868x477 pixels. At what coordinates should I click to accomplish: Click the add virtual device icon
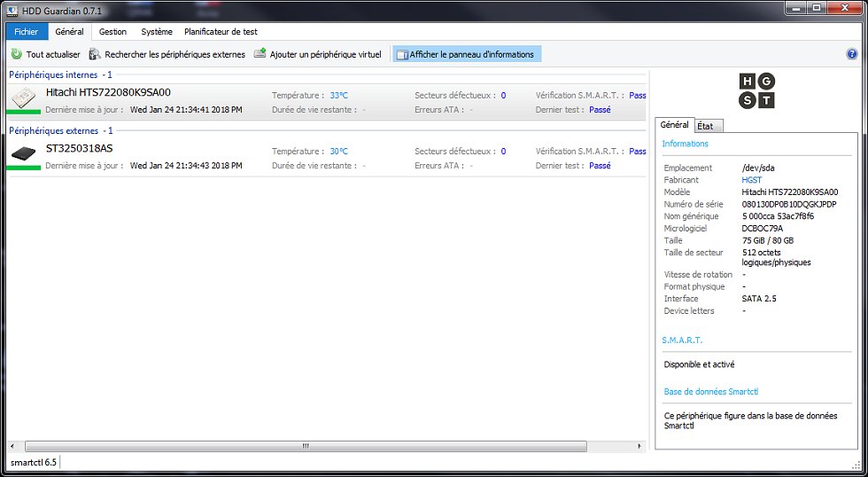260,54
